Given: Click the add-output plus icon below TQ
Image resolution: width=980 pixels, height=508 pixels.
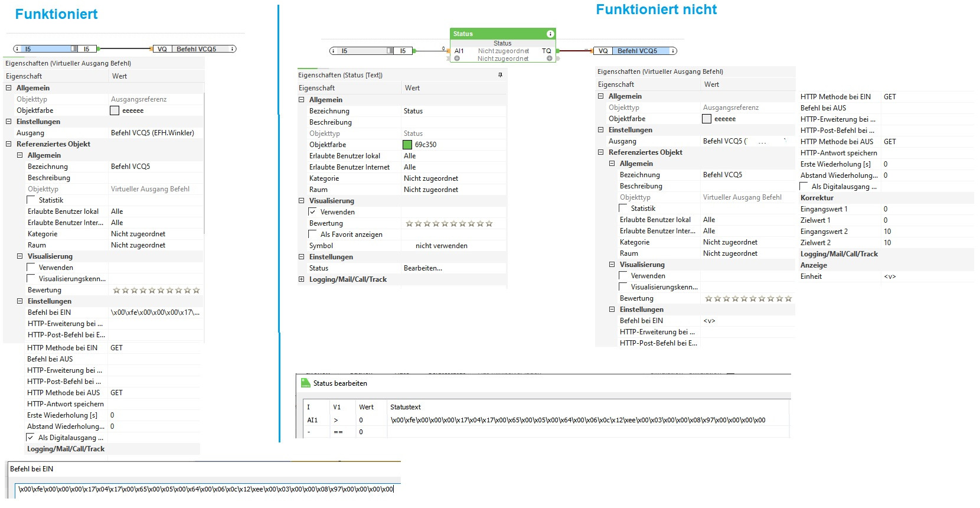Looking at the screenshot, I should 549,58.
